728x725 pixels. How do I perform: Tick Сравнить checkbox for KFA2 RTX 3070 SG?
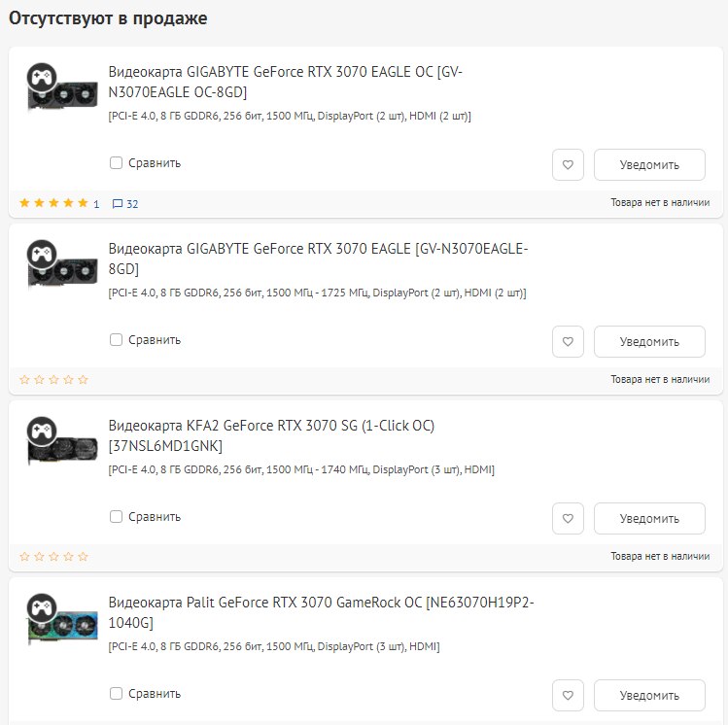[x=116, y=517]
